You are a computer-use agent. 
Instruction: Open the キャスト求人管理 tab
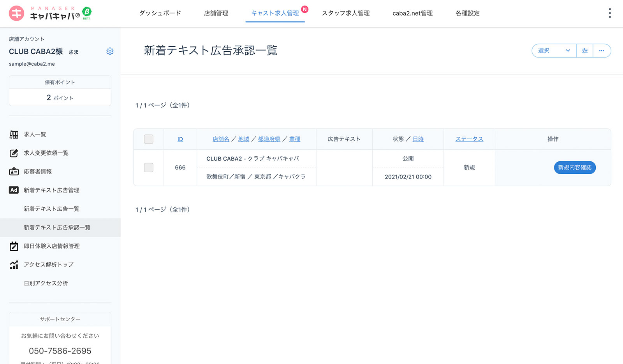275,13
